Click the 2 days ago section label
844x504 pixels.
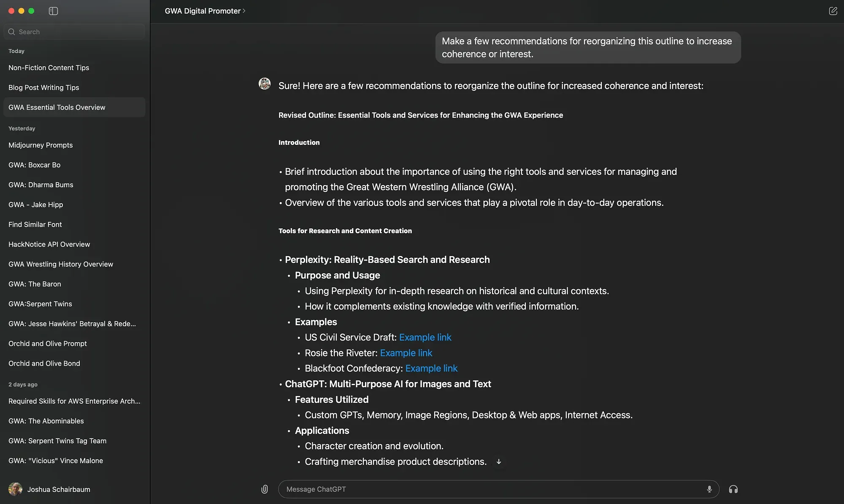pos(23,384)
